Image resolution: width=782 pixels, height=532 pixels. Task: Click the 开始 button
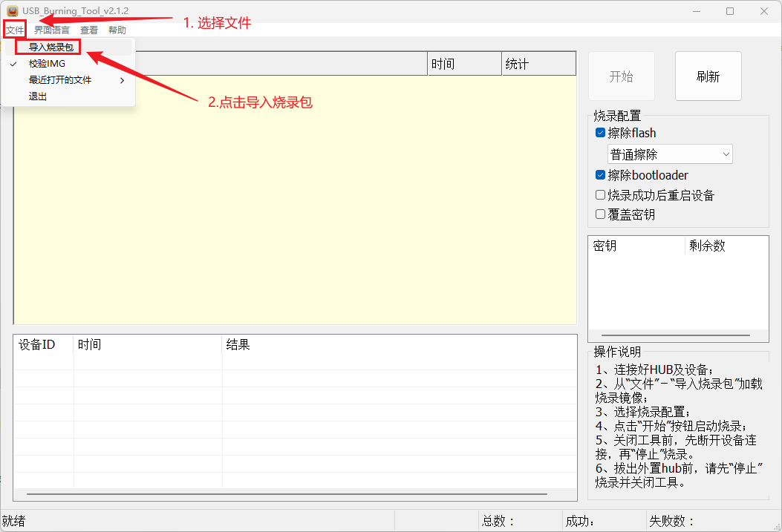click(x=621, y=76)
